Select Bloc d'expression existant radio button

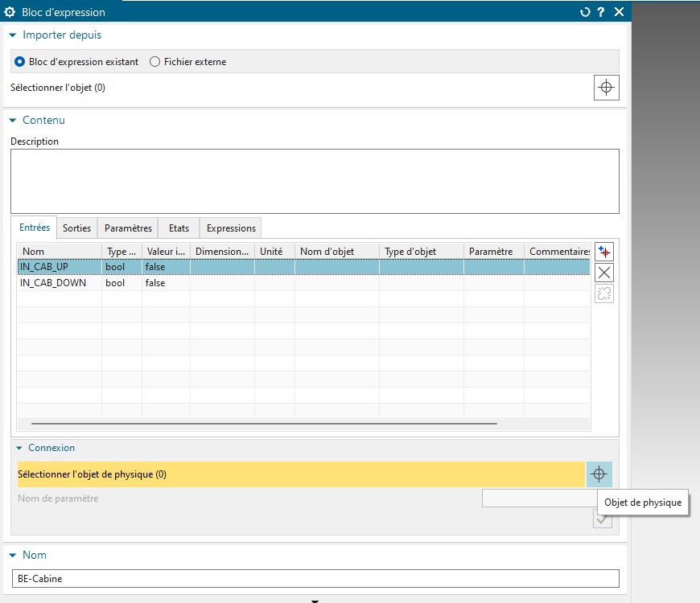click(x=19, y=62)
